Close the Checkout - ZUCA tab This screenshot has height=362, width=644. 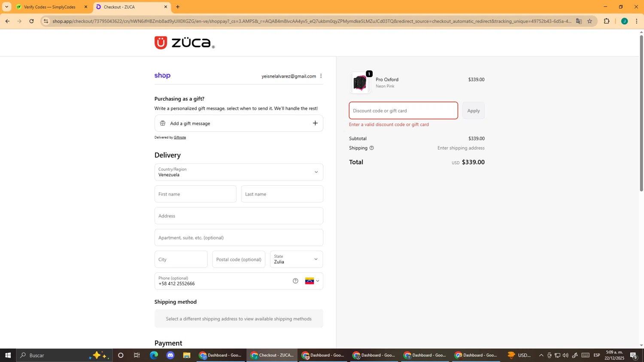tap(166, 7)
